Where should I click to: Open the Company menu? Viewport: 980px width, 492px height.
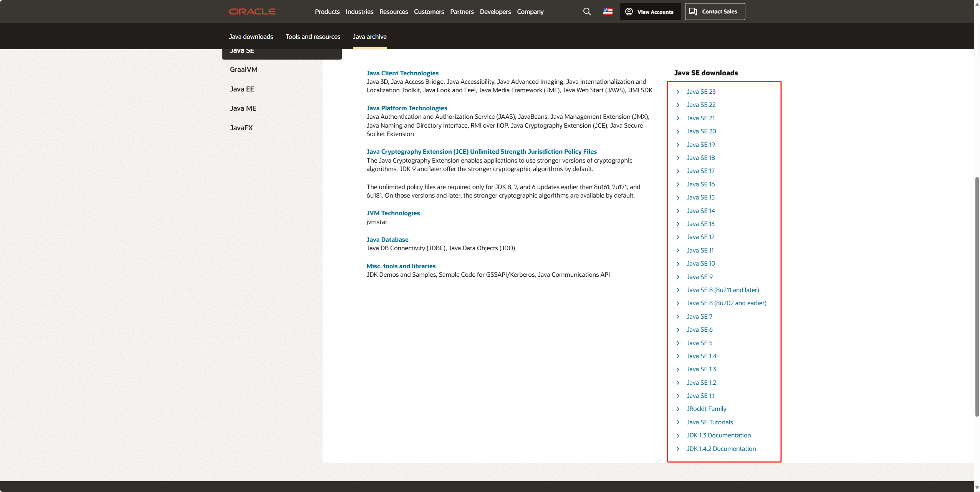tap(530, 12)
